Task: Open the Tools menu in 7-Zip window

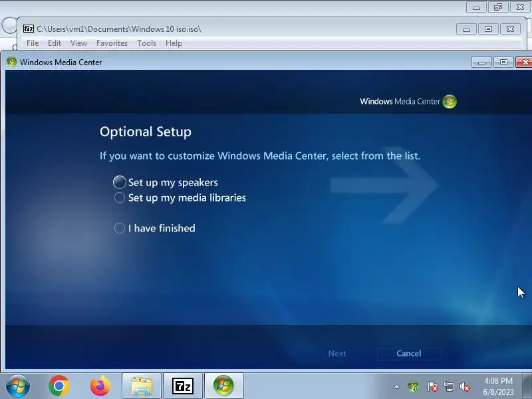Action: coord(146,43)
